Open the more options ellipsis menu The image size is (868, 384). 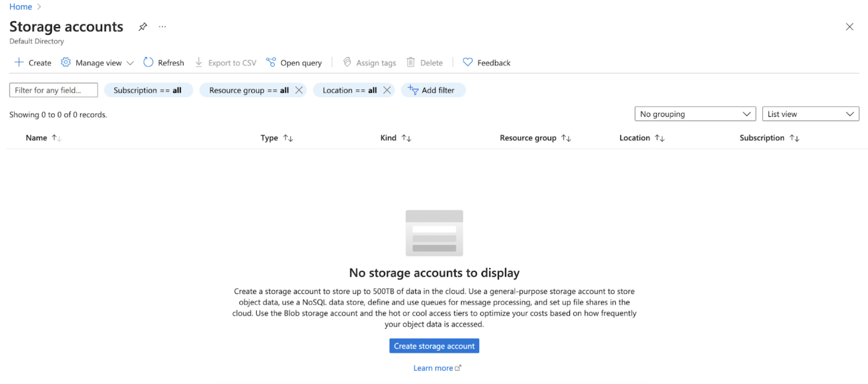pos(162,27)
